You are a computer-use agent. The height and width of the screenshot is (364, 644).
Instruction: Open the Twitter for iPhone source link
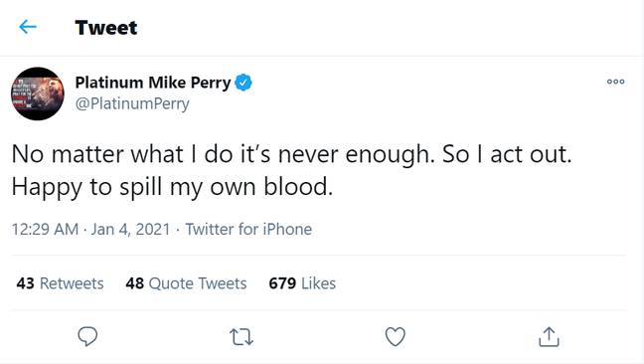[x=248, y=230]
